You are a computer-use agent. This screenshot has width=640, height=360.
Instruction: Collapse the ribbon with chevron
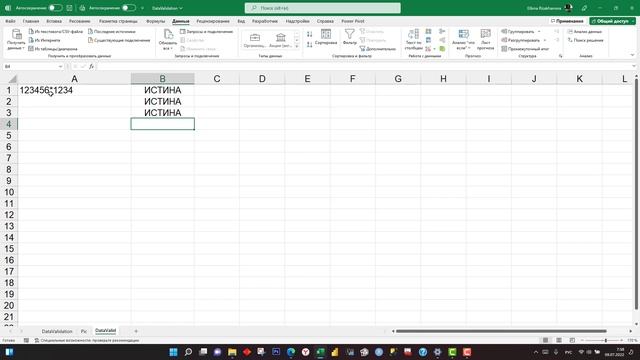click(632, 55)
